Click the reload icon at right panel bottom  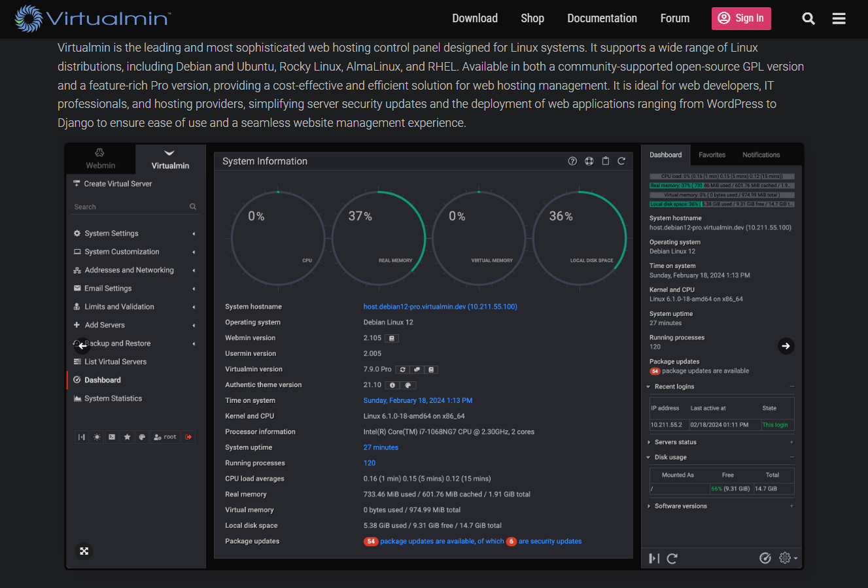[x=672, y=558]
